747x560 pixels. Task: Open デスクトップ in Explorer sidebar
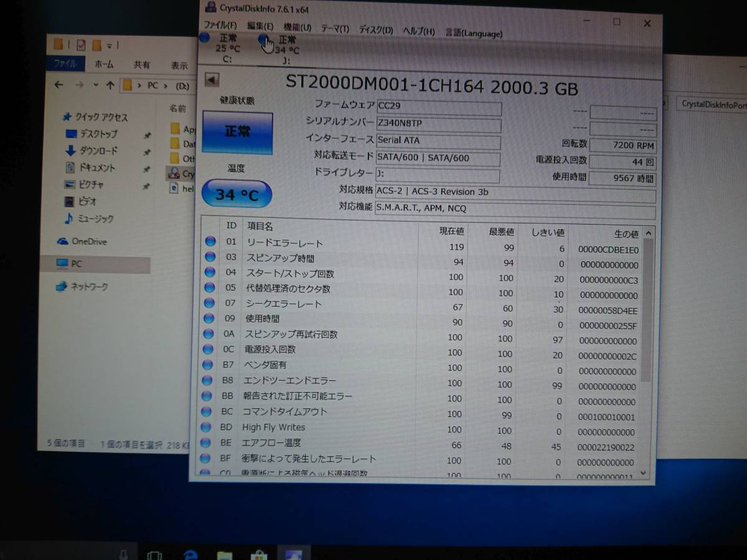click(x=92, y=134)
